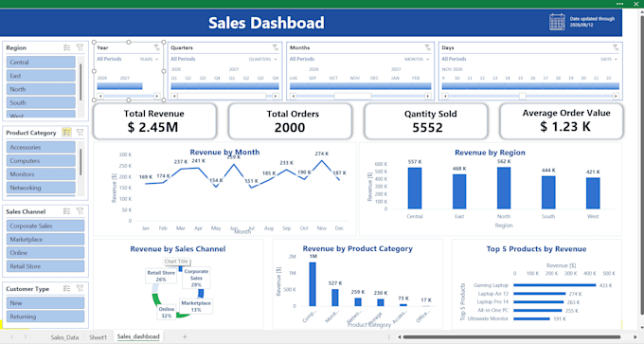Image resolution: width=644 pixels, height=344 pixels.
Task: Open the MONTHS time level dropdown
Action: click(x=417, y=59)
